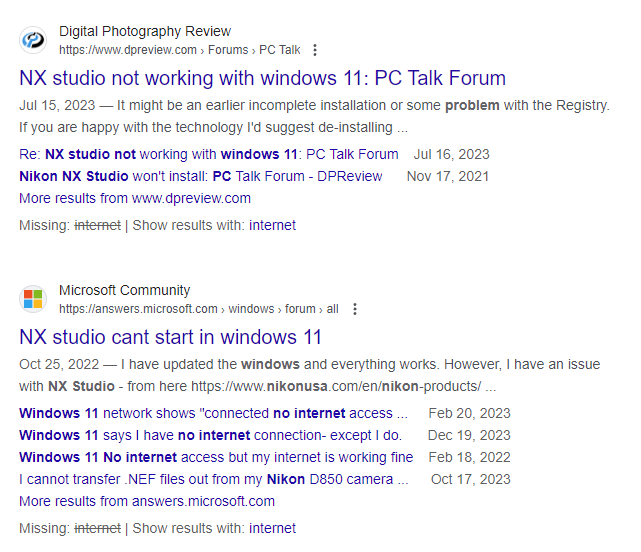Click the 'Oct 17, 2023' sublink date
This screenshot has width=641, height=552.
(471, 479)
